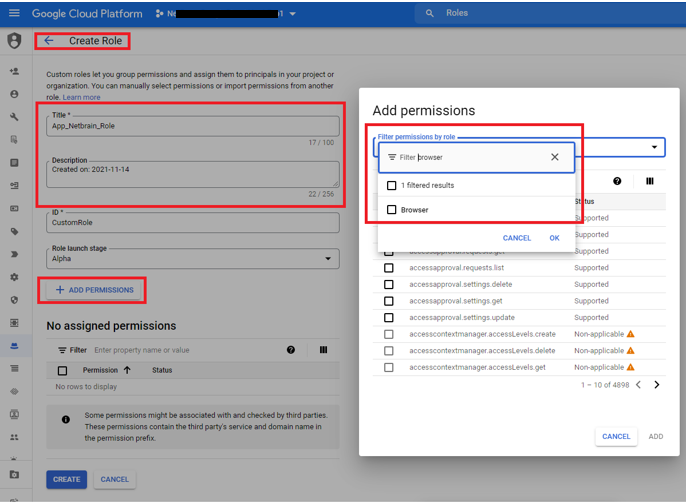Open Organization Policies square sidebar icon
The image size is (691, 504).
[x=14, y=163]
